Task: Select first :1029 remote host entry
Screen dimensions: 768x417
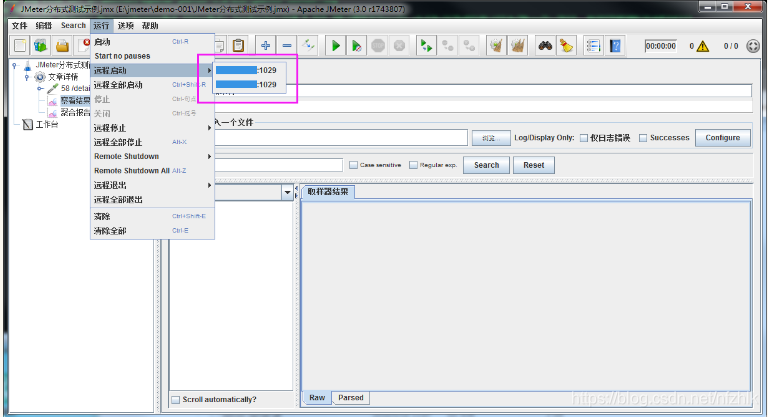Action: 249,70
